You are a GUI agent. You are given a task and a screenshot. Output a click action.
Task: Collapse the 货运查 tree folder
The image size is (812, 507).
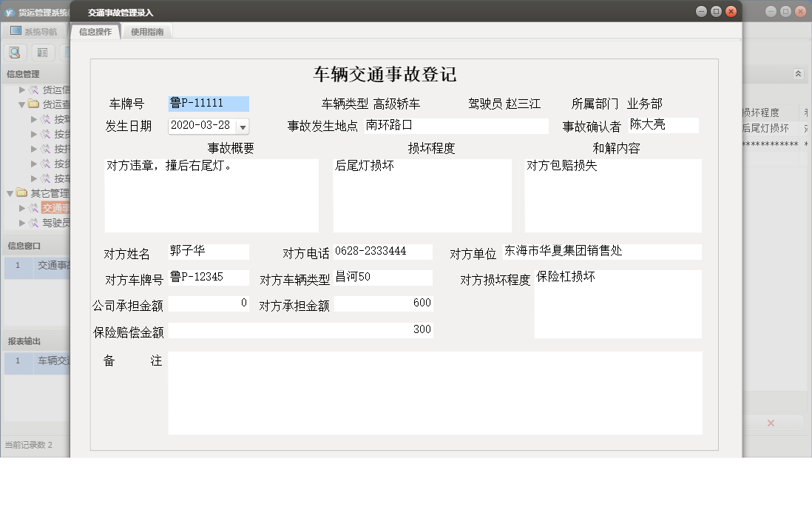pyautogui.click(x=21, y=104)
